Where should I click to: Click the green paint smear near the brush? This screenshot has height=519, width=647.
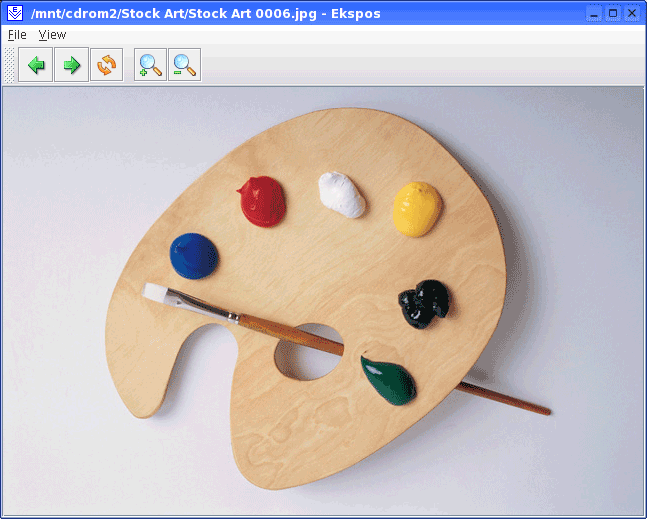pyautogui.click(x=388, y=379)
